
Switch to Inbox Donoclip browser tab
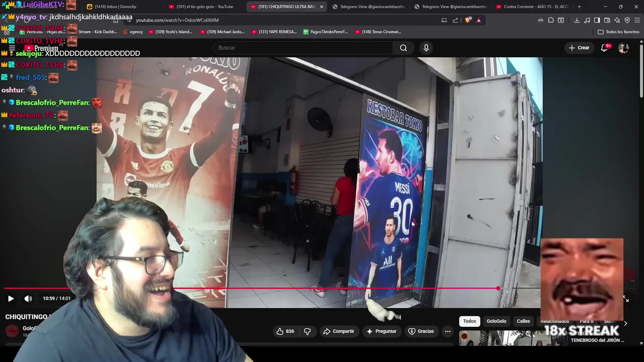[121, 7]
